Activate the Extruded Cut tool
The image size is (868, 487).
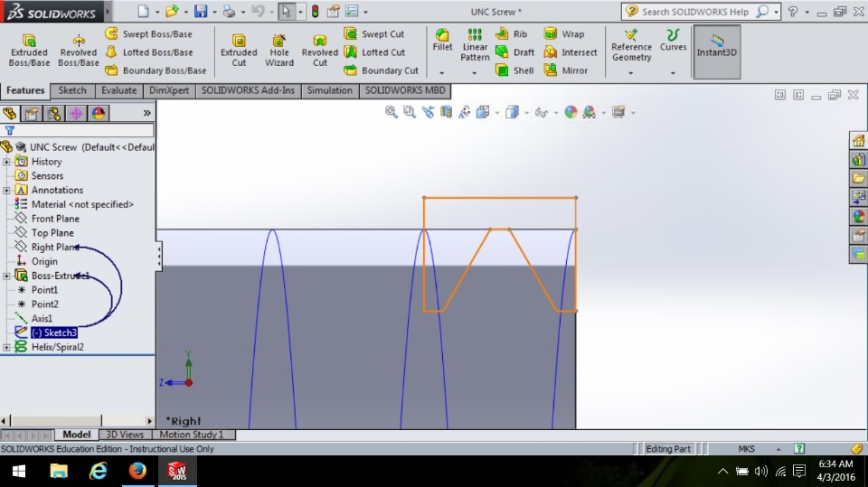click(x=239, y=50)
